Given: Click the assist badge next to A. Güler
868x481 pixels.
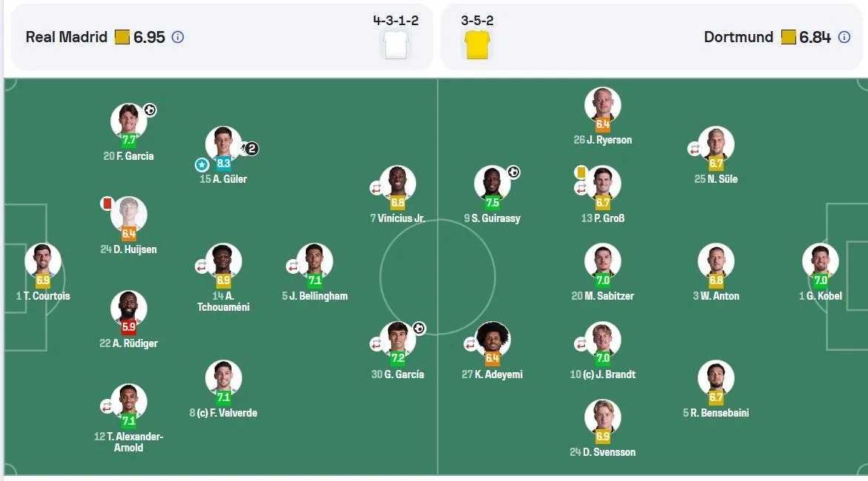Looking at the screenshot, I should [250, 149].
